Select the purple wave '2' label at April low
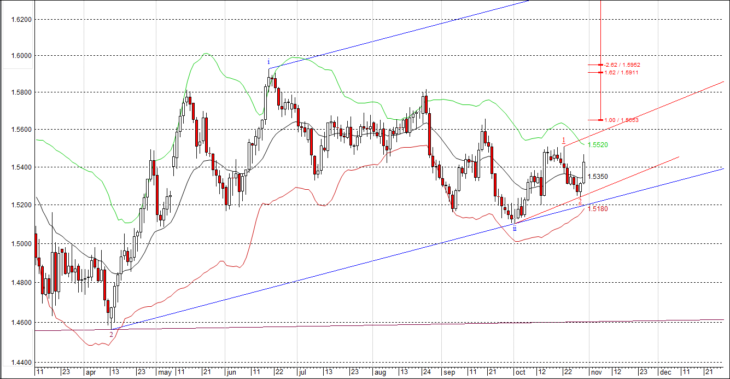730x379 pixels. pyautogui.click(x=111, y=334)
